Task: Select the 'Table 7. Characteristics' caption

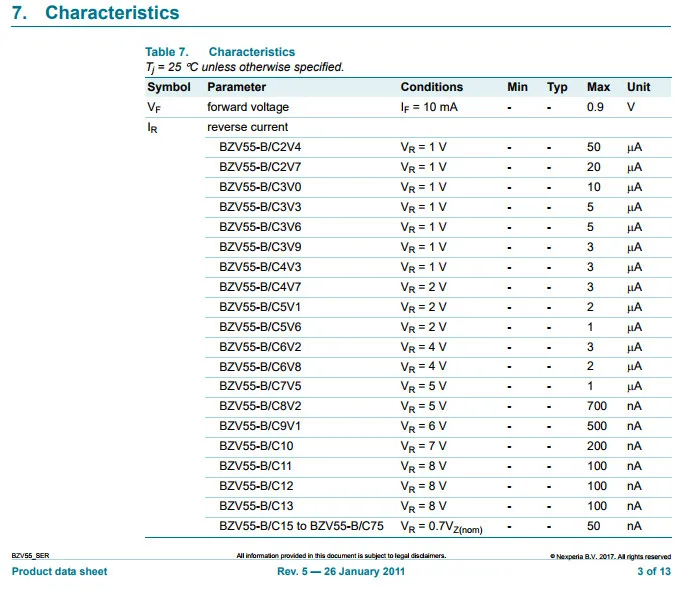Action: tap(220, 52)
